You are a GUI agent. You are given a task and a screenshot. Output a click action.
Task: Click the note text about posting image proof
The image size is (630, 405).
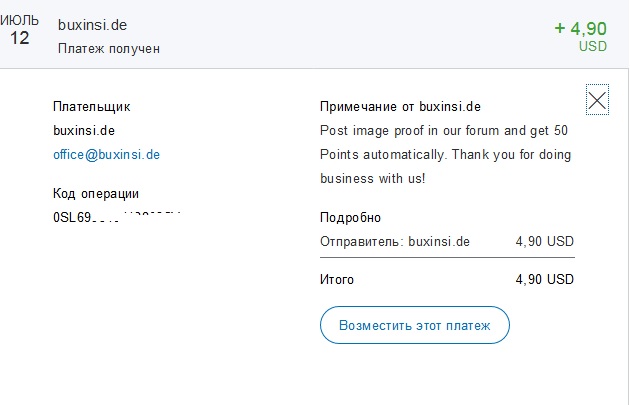coord(445,155)
